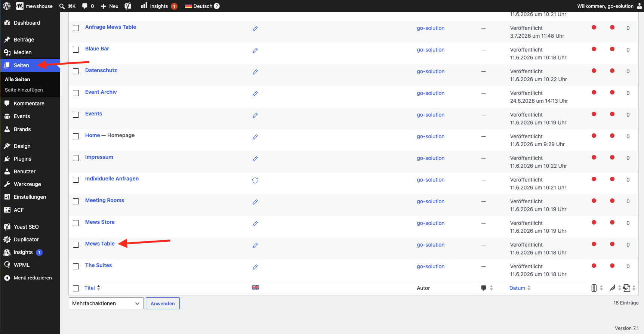Open the Medien library menu
Image resolution: width=644 pixels, height=334 pixels.
pyautogui.click(x=30, y=52)
